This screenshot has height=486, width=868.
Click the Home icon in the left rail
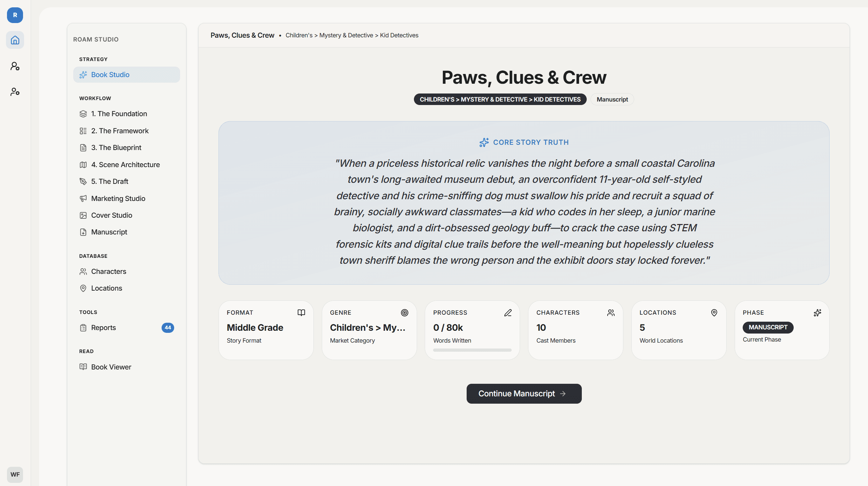click(x=15, y=40)
